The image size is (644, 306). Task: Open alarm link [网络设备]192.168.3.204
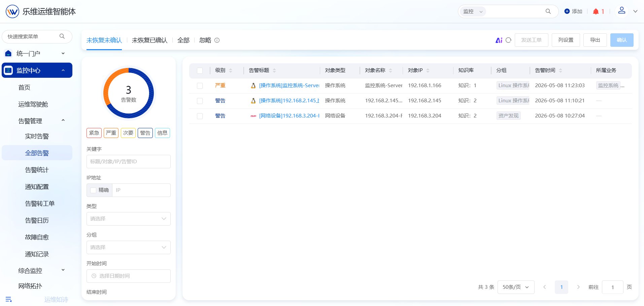(289, 116)
